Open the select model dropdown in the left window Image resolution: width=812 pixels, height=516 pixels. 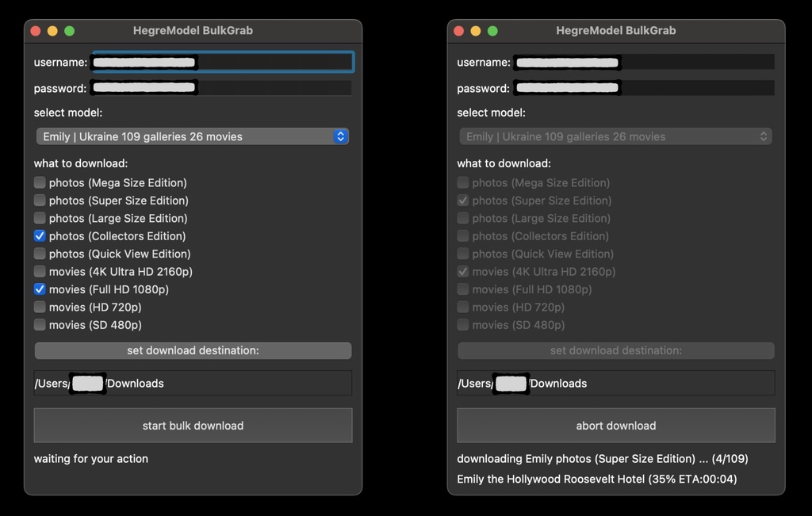[x=193, y=136]
